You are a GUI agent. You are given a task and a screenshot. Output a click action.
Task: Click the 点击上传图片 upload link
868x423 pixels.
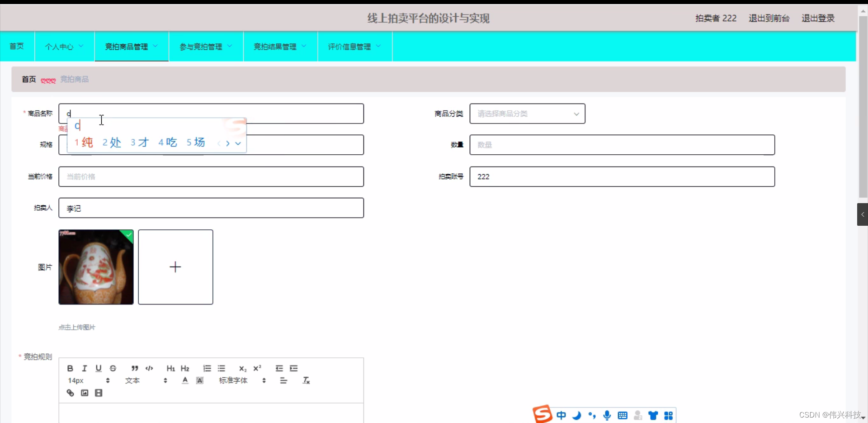pyautogui.click(x=76, y=327)
